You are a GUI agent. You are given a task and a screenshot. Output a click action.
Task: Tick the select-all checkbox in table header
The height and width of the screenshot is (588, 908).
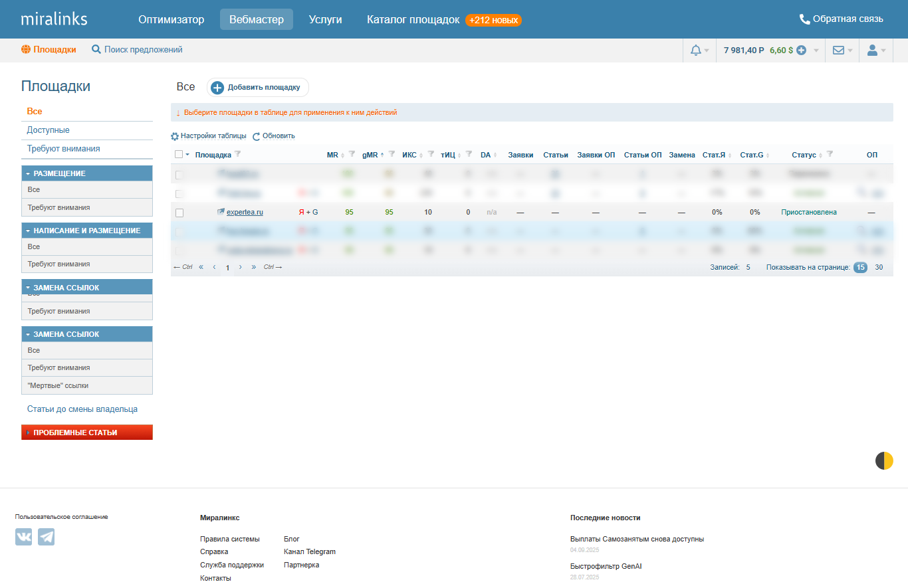point(178,154)
